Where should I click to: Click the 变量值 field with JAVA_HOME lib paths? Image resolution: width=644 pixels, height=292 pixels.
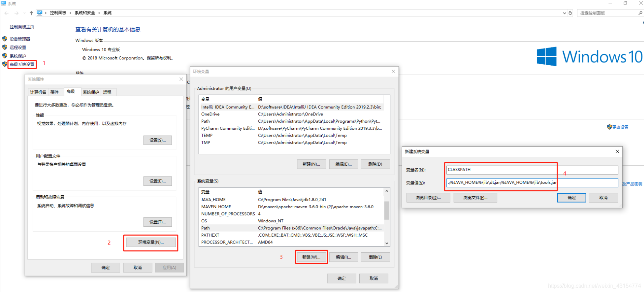click(x=532, y=183)
